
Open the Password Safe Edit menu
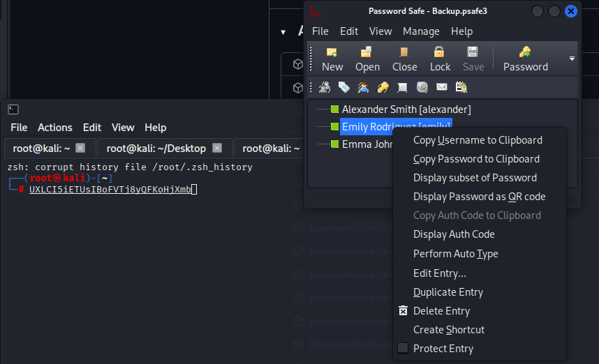(x=349, y=31)
